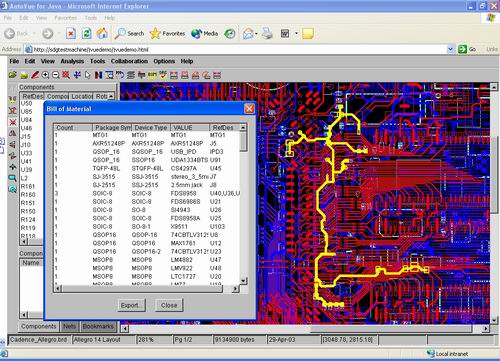Click the teal zoom-box magnifier sidebar icon
This screenshot has height=361, width=500.
pos(13,178)
